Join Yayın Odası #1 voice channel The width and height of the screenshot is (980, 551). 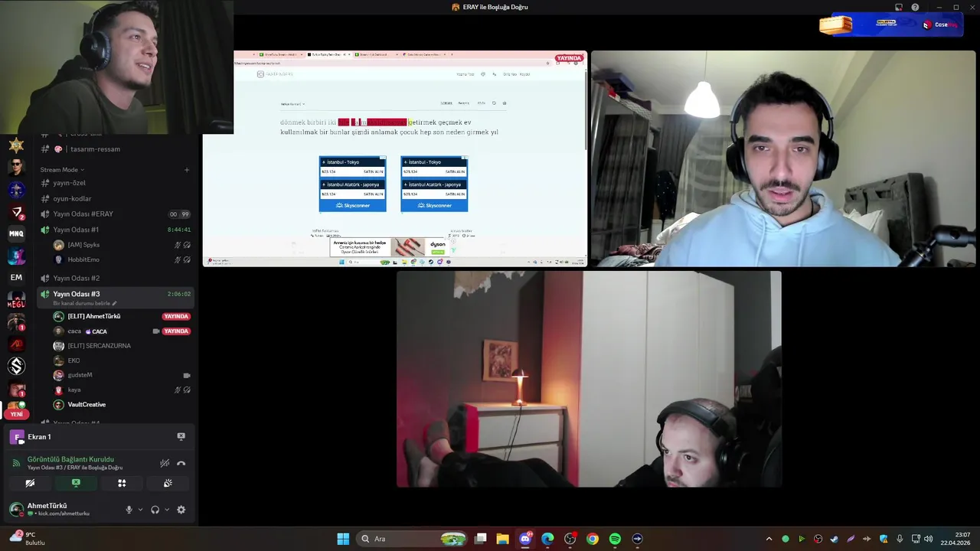pyautogui.click(x=115, y=230)
